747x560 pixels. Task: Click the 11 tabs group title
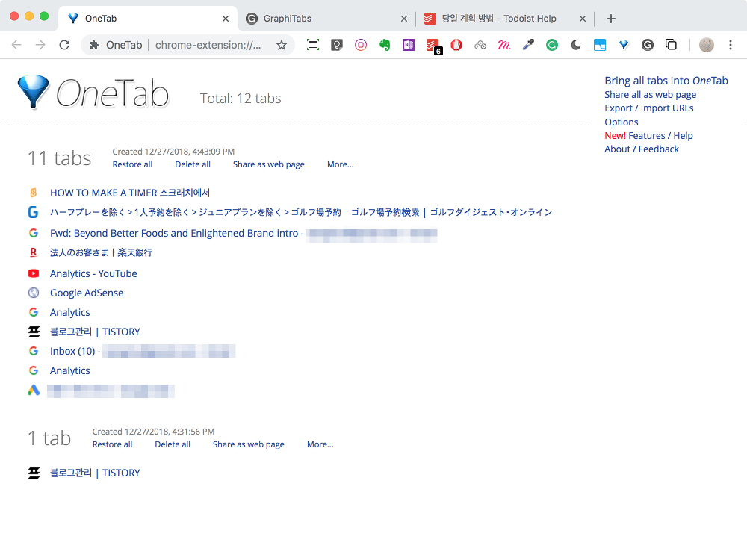[59, 158]
